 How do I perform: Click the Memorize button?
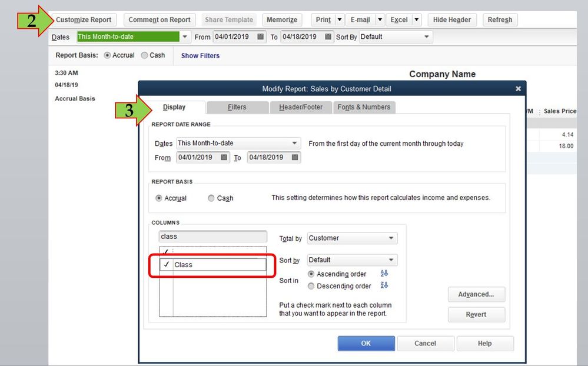coord(282,20)
